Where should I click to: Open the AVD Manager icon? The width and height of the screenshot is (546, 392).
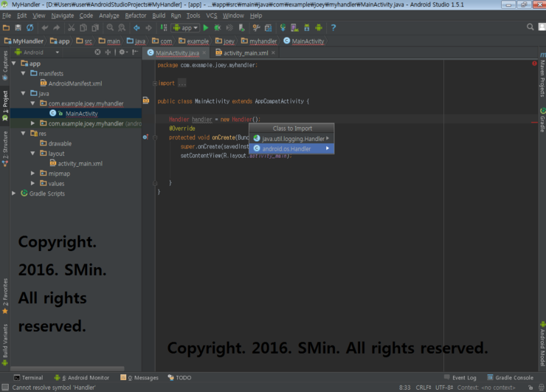click(x=294, y=27)
